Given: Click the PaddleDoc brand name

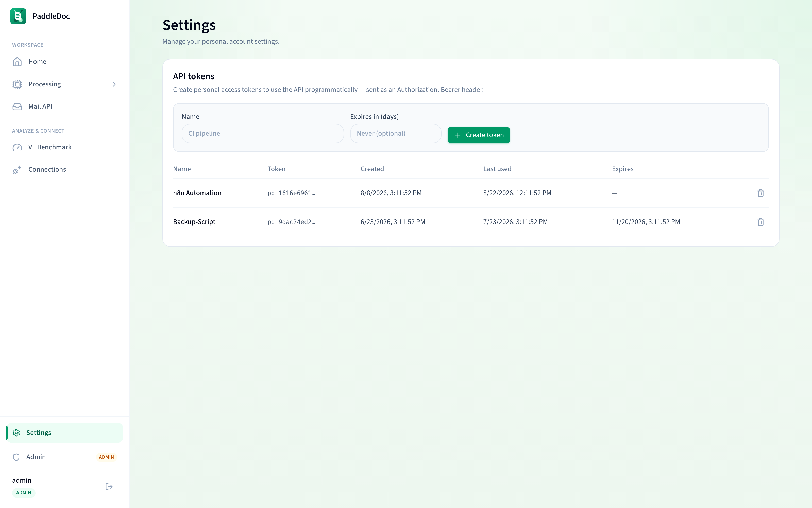Looking at the screenshot, I should [x=51, y=16].
